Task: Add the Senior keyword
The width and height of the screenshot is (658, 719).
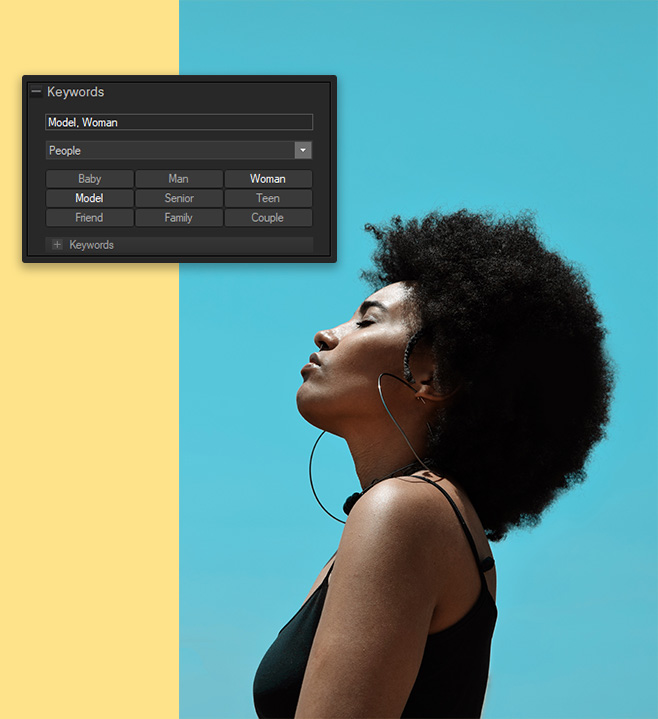Action: (x=179, y=198)
